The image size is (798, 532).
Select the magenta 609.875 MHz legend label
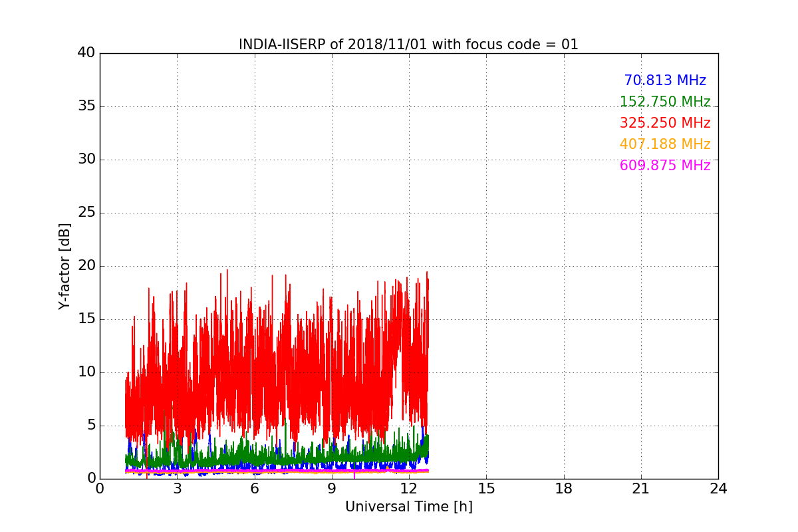[665, 166]
